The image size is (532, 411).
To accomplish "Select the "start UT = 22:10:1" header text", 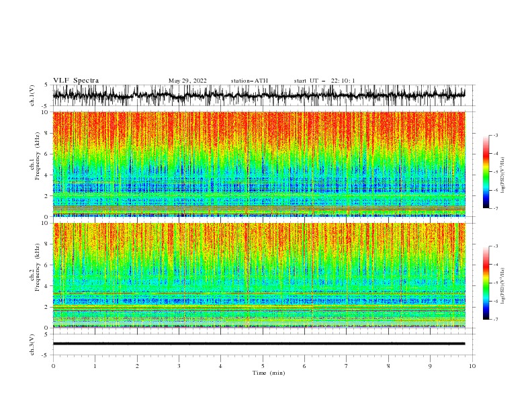I will (x=324, y=81).
